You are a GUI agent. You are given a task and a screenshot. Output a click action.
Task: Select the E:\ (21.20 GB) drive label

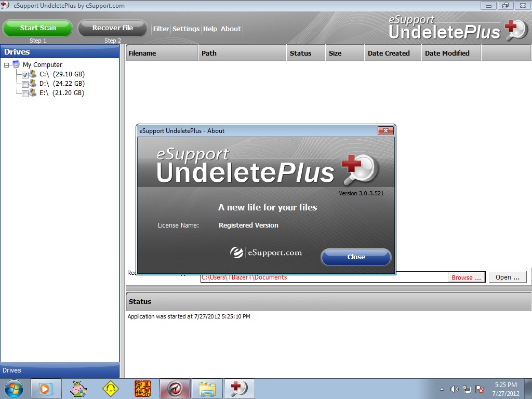(x=62, y=92)
